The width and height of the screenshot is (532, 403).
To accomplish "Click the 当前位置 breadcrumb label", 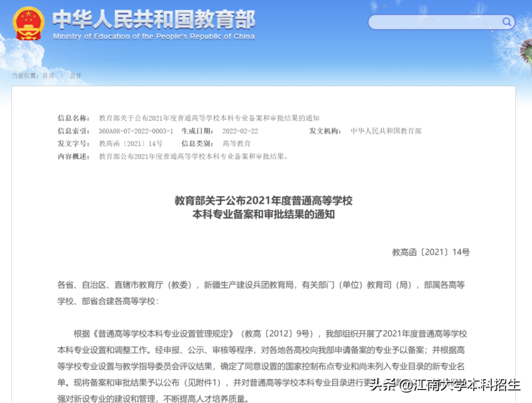I will coord(25,76).
